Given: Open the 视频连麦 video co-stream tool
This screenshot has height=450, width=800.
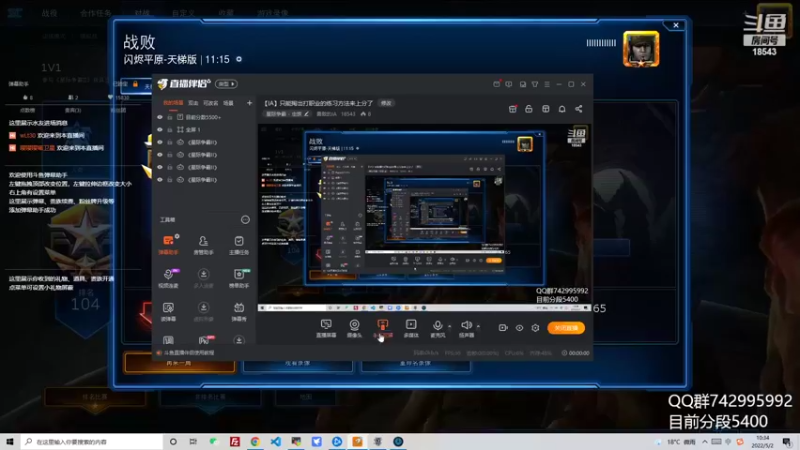Looking at the screenshot, I should pos(168,278).
